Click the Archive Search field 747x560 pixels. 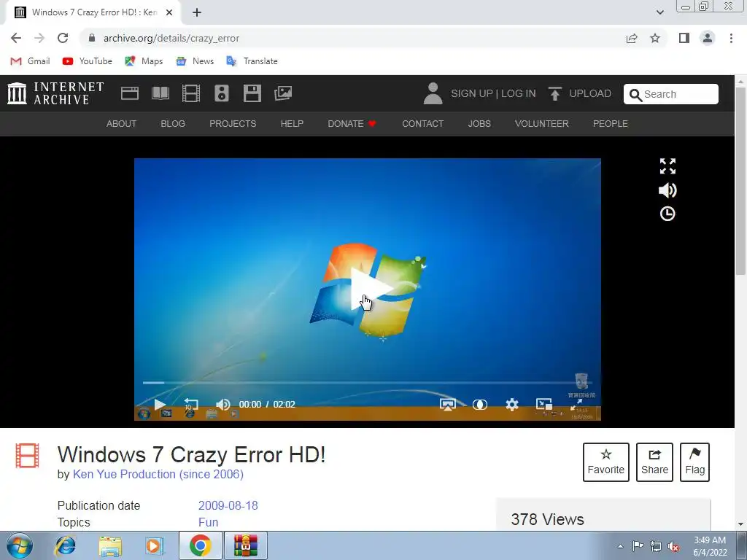coord(671,94)
